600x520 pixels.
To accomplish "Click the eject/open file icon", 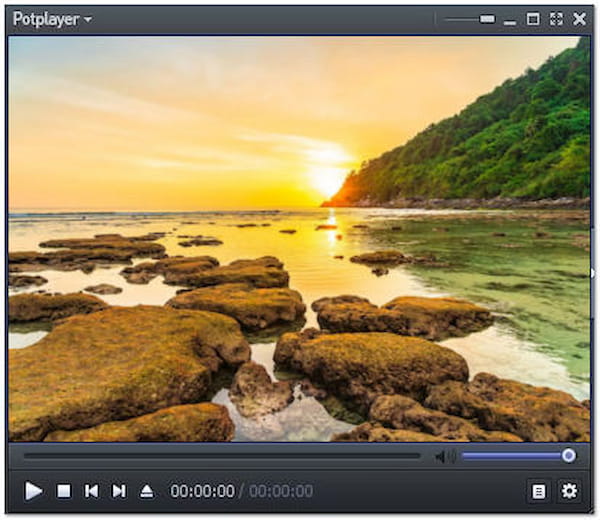I will pos(147,491).
